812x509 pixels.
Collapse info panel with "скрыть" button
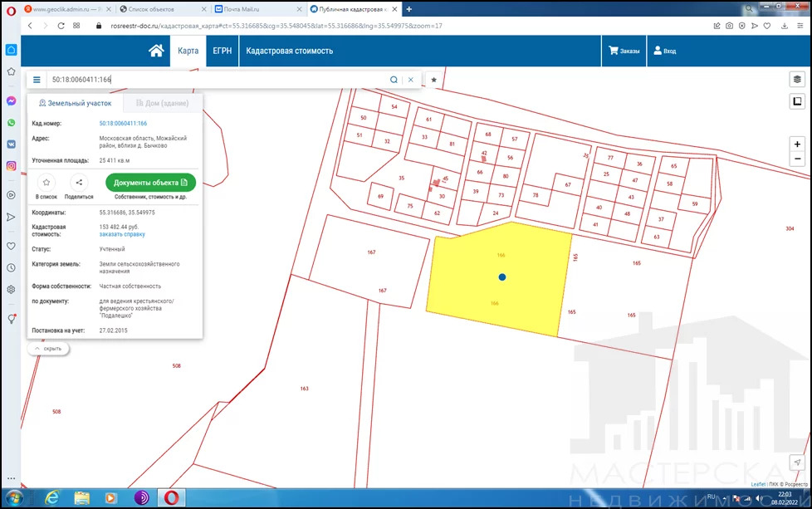click(x=48, y=349)
